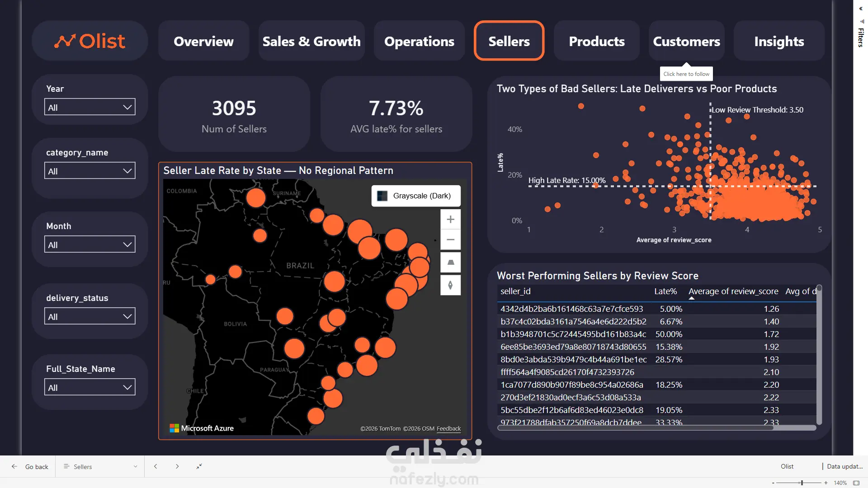This screenshot has width=868, height=488.
Task: Click the map pitch tilt control
Action: 450,262
